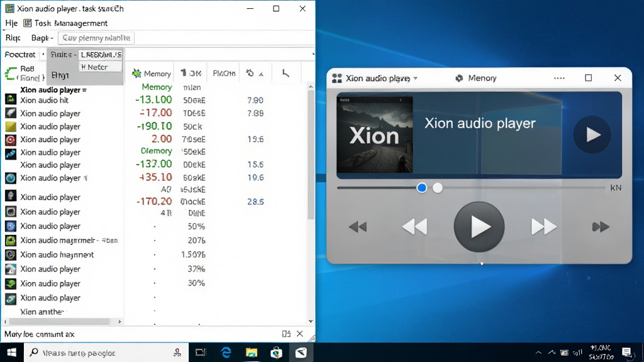
Task: Collapse the bold Xion audio player group header
Action: [x=53, y=89]
